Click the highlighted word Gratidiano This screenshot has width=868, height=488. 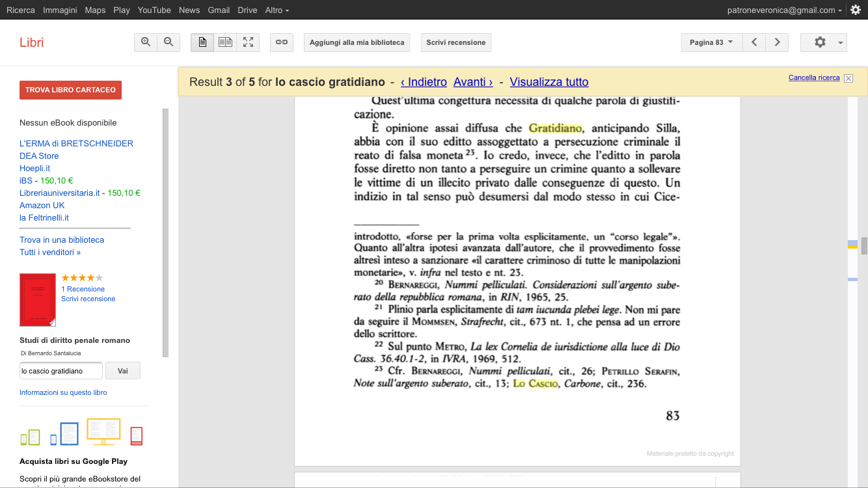[x=555, y=128]
